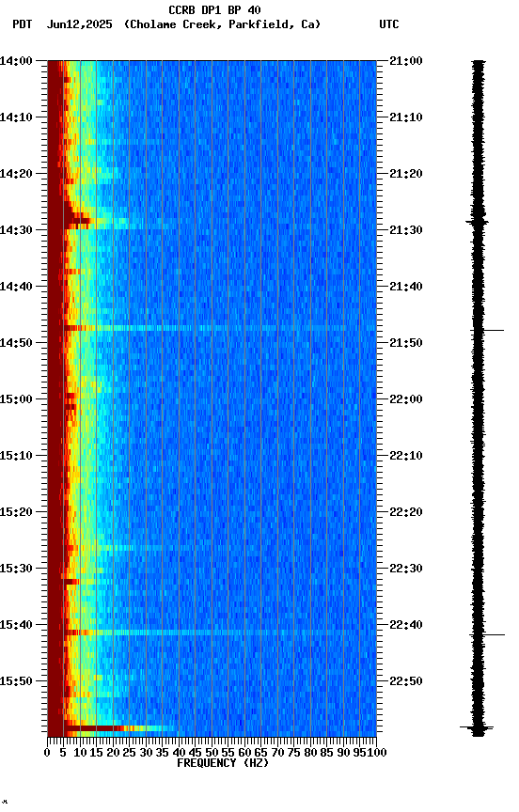Click the 21:00 UTC time label
Viewport: 519px width, 812px height.
405,61
